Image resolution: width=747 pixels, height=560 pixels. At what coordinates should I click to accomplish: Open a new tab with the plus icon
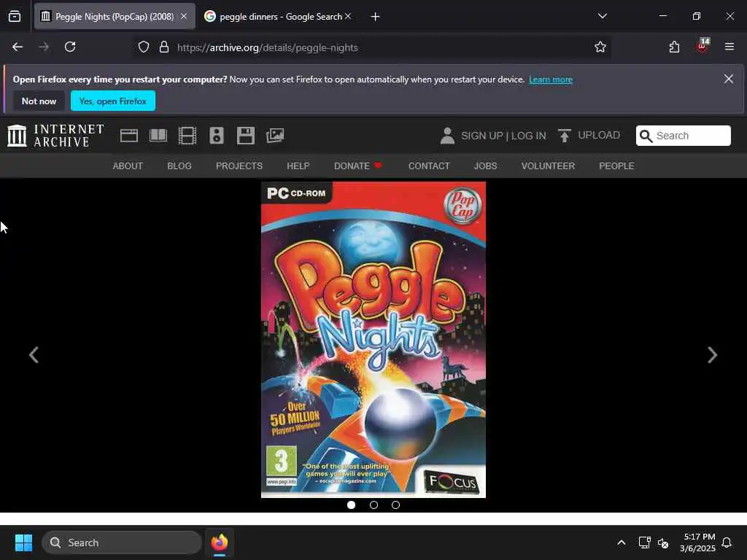[376, 17]
